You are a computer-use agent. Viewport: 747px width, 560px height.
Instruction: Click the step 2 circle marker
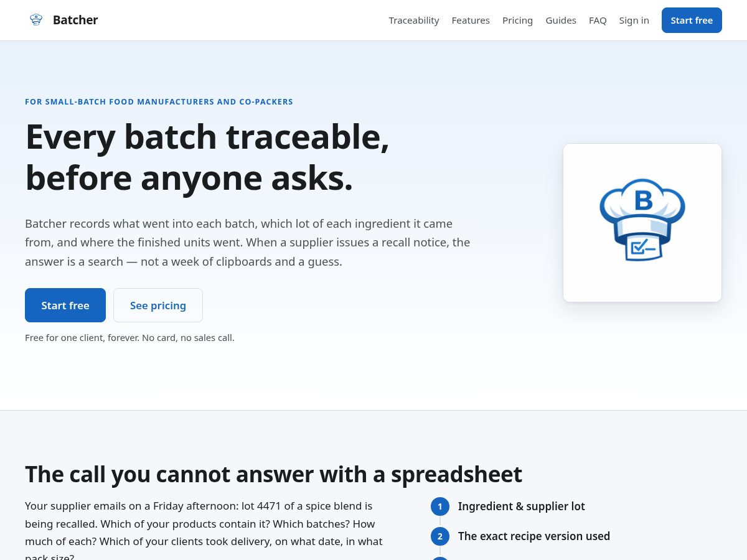[x=440, y=536]
